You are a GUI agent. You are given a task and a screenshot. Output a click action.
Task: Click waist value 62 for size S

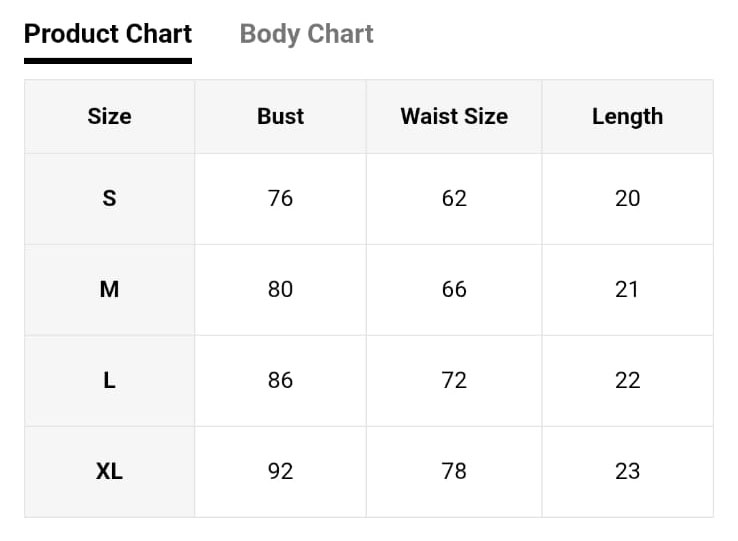point(454,198)
